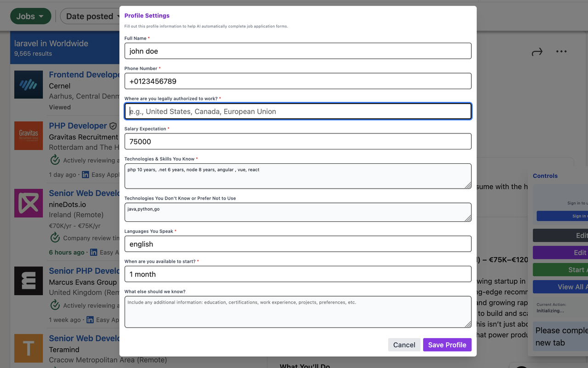
Task: Click the share arrow icon above the job description
Action: click(537, 52)
